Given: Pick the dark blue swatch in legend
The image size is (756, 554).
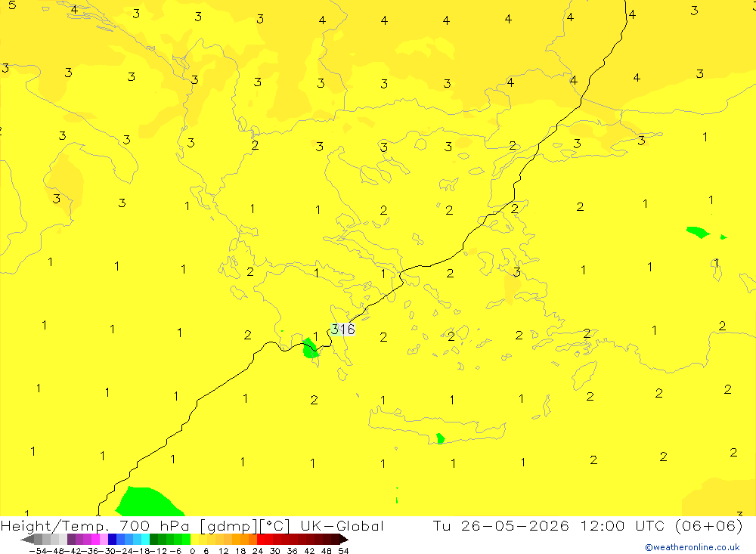Looking at the screenshot, I should tap(112, 539).
